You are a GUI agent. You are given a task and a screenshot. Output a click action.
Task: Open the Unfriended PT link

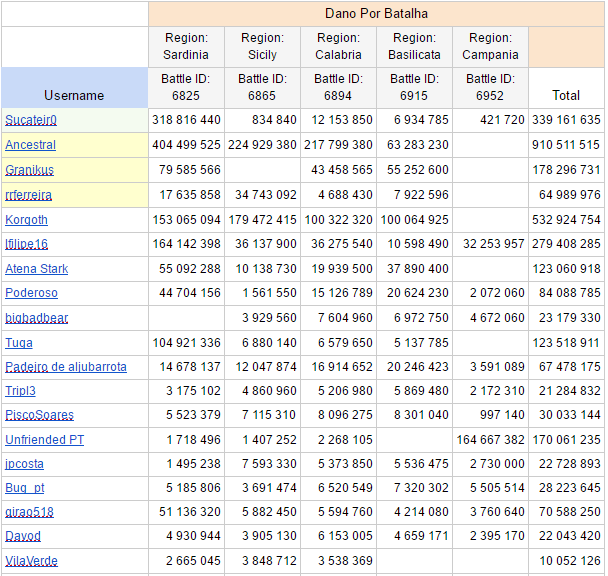(x=45, y=440)
